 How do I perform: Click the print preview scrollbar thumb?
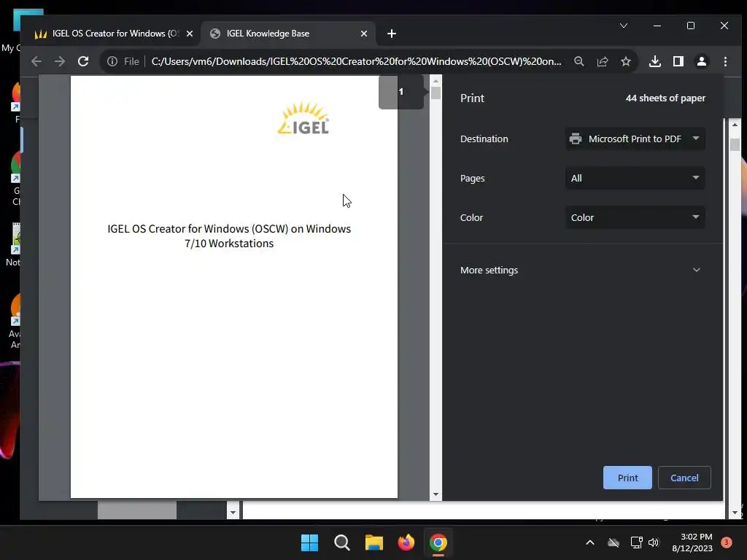tap(436, 93)
